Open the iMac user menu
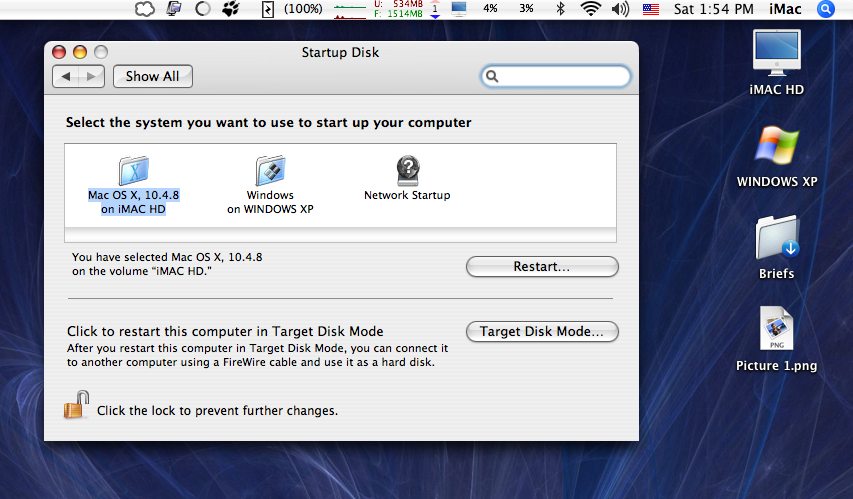 point(785,9)
